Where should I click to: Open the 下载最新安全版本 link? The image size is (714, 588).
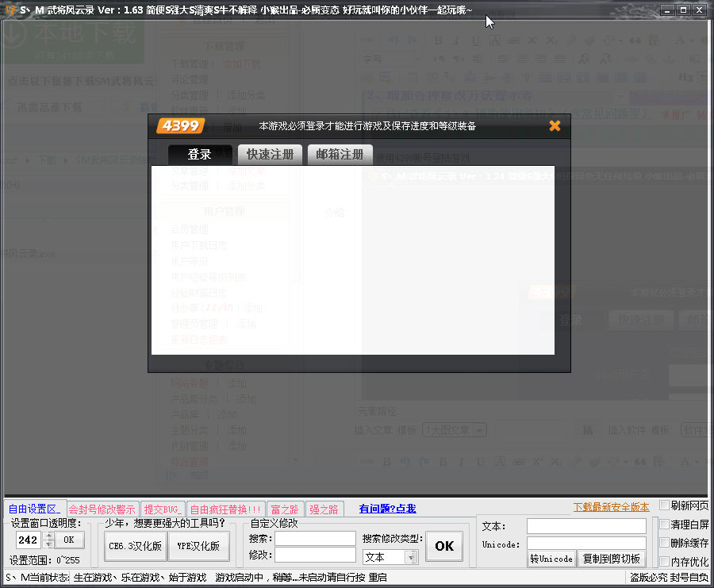pyautogui.click(x=611, y=507)
